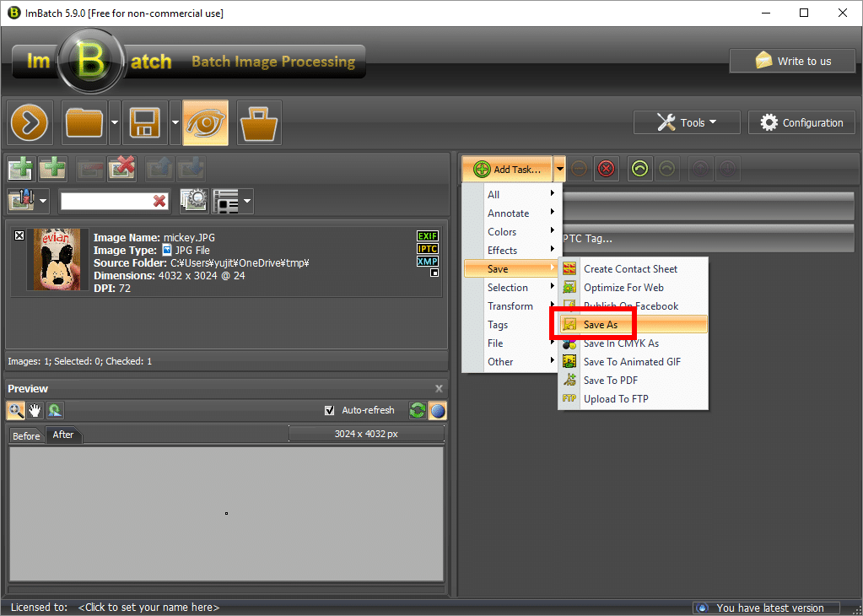Open the Tools dropdown menu
This screenshot has height=616, width=863.
[687, 122]
